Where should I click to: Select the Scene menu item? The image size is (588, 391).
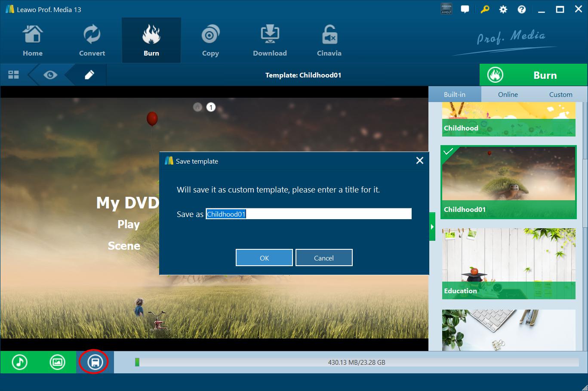[124, 246]
